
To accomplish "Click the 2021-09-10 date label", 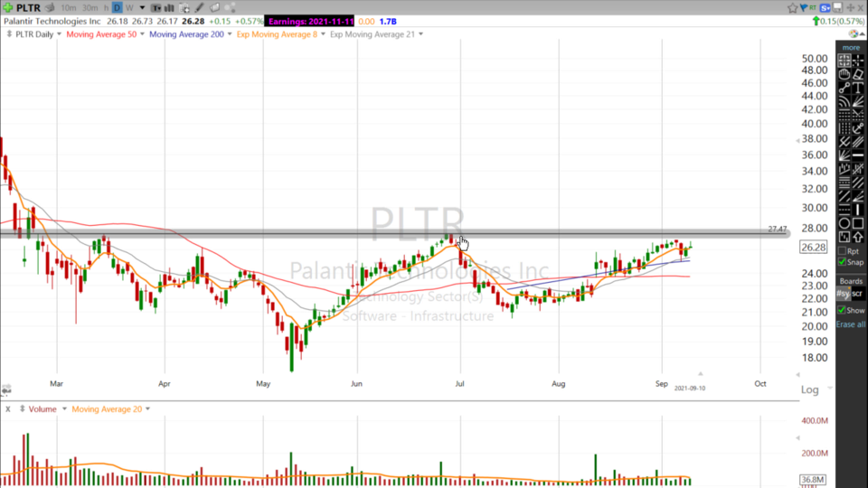I will click(690, 389).
